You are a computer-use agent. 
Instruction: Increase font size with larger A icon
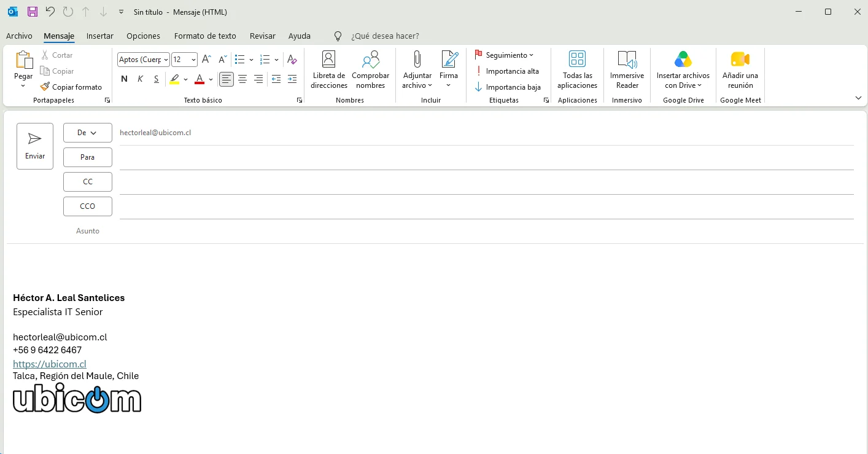click(x=206, y=60)
